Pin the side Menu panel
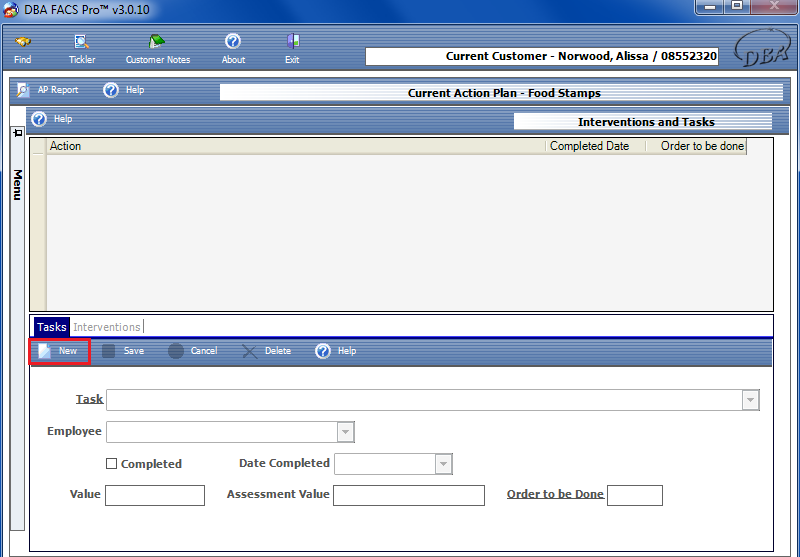800x557 pixels. coord(17,133)
